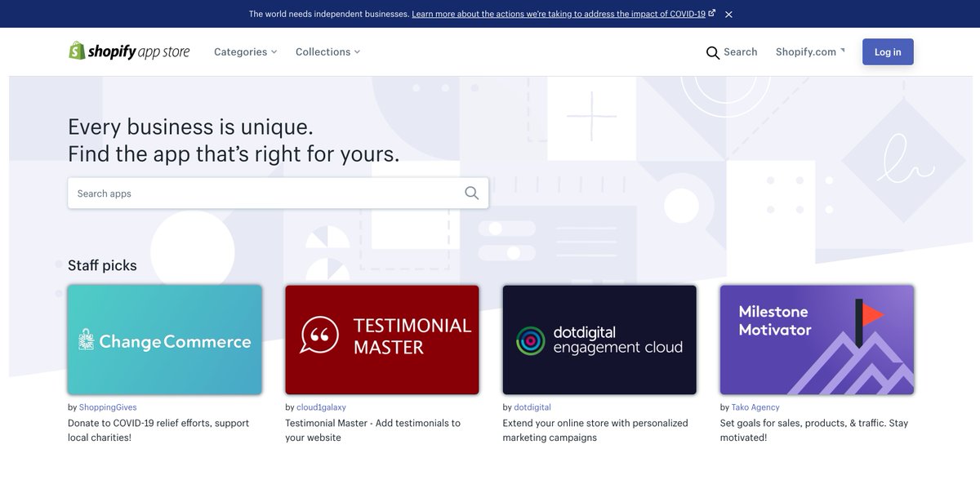Visit the dotdigital developer link

click(532, 407)
